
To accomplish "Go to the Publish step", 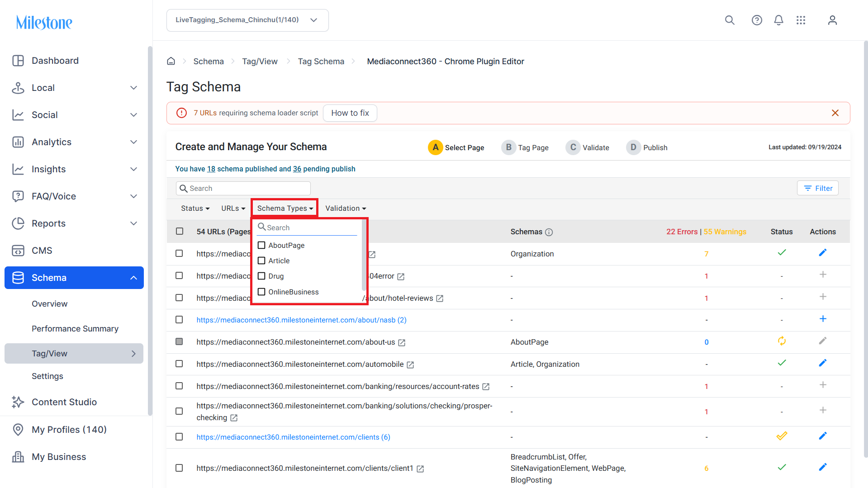I will pyautogui.click(x=647, y=147).
